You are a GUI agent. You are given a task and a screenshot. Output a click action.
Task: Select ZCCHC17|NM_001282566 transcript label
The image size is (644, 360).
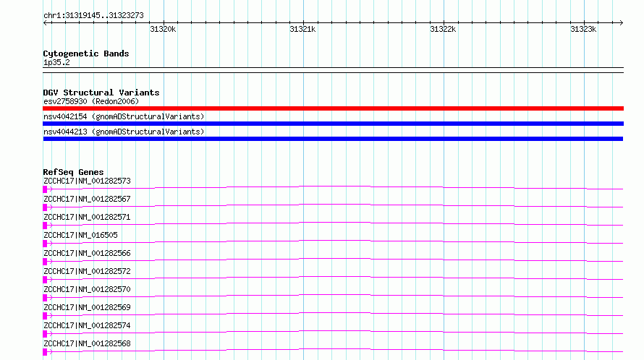coord(87,253)
